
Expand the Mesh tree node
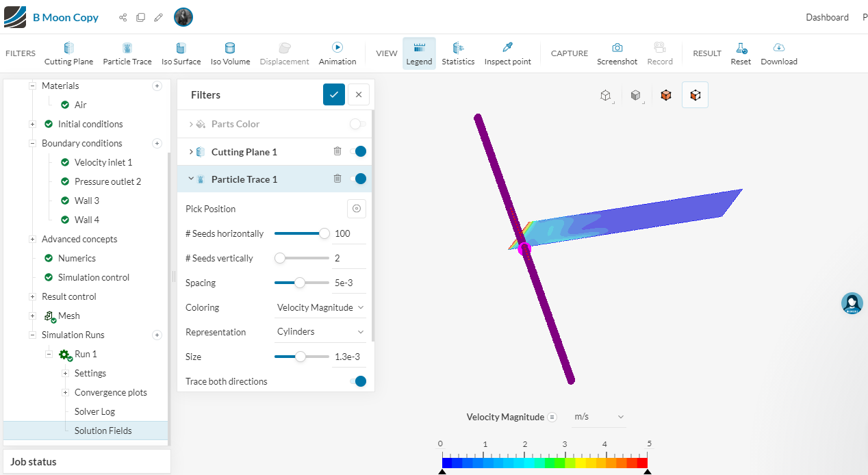coord(32,316)
